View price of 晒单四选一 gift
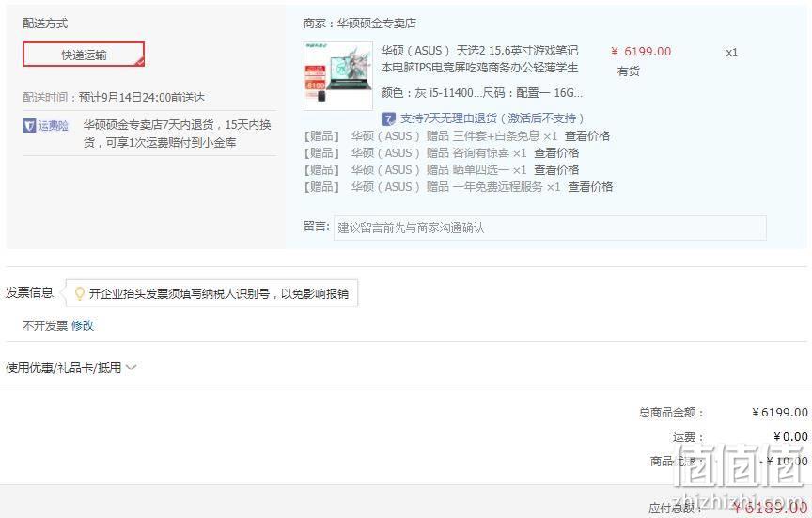Screen dimensions: 812x518 tap(556, 170)
